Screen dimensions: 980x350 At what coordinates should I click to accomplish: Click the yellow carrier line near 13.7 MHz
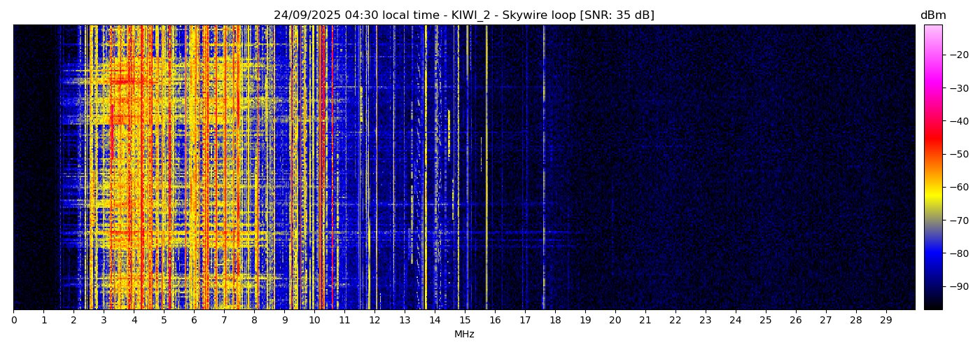click(426, 175)
